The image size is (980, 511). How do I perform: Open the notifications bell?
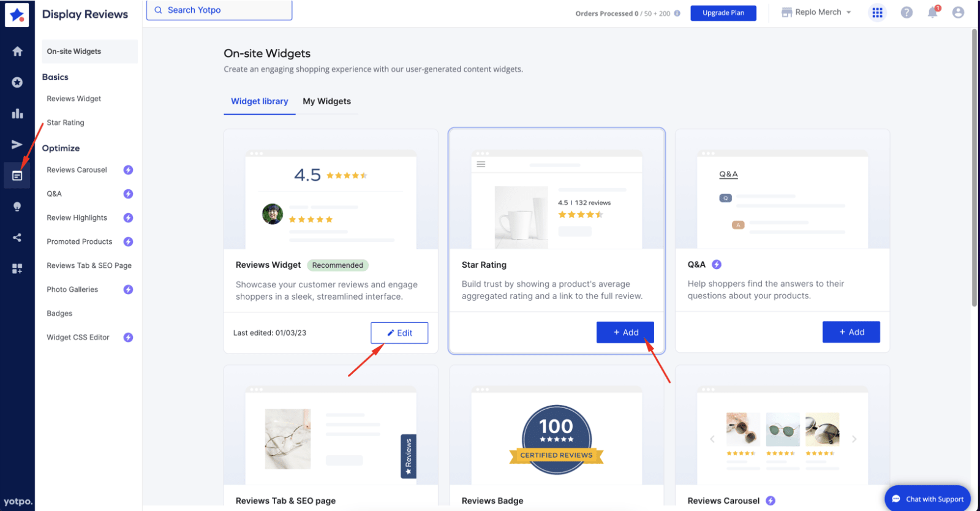tap(933, 12)
